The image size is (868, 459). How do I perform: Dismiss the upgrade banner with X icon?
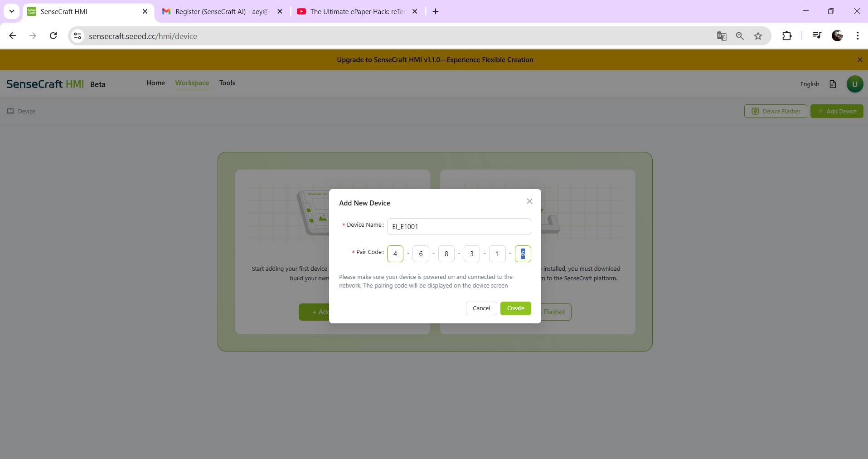pos(860,60)
